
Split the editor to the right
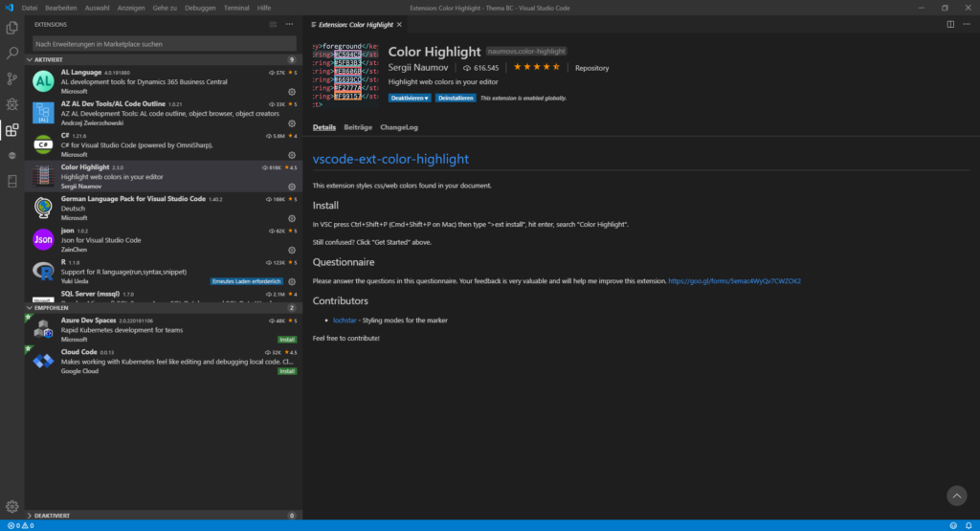click(950, 24)
